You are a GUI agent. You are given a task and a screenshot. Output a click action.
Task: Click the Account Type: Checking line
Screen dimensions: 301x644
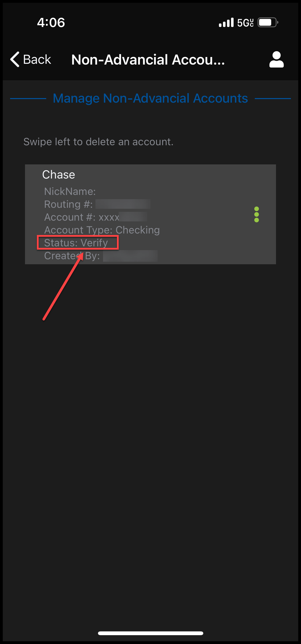pyautogui.click(x=102, y=230)
